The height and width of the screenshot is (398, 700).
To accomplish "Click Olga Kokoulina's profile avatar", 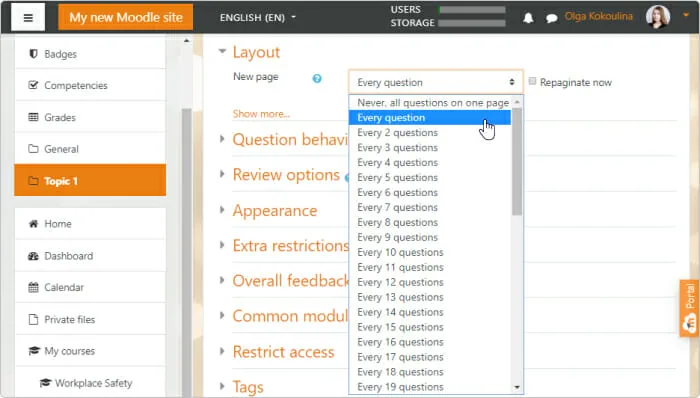I will coord(658,17).
